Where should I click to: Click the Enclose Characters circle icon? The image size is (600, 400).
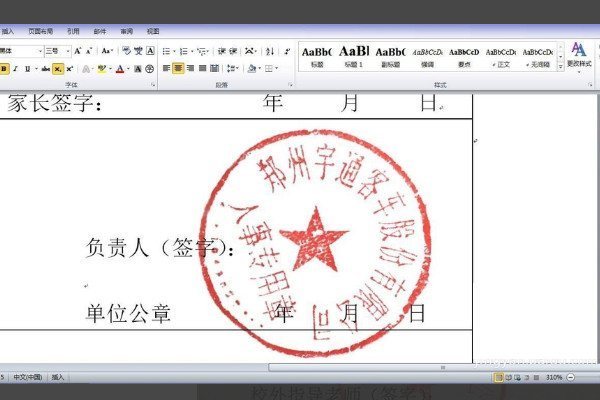coord(150,69)
